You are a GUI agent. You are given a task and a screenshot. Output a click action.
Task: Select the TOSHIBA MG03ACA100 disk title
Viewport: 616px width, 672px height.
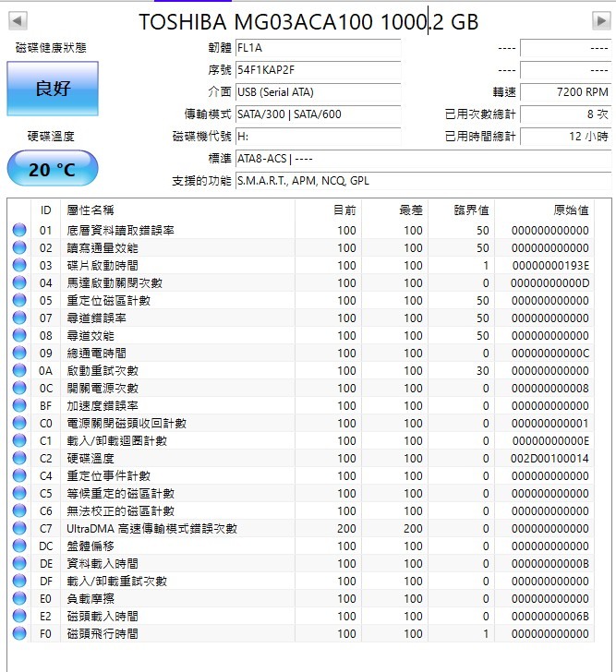308,22
